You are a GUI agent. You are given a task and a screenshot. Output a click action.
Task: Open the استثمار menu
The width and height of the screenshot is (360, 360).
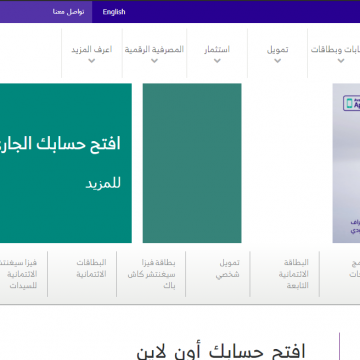coord(217,50)
